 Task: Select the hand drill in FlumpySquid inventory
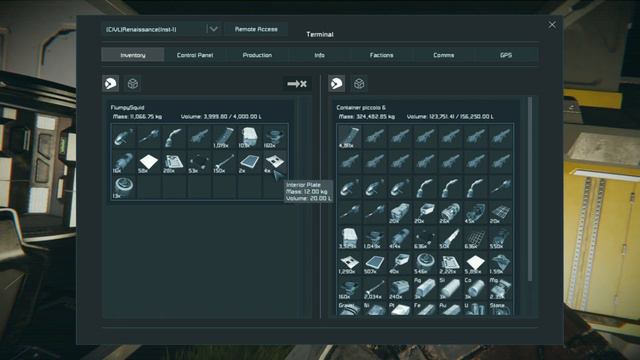click(x=149, y=137)
